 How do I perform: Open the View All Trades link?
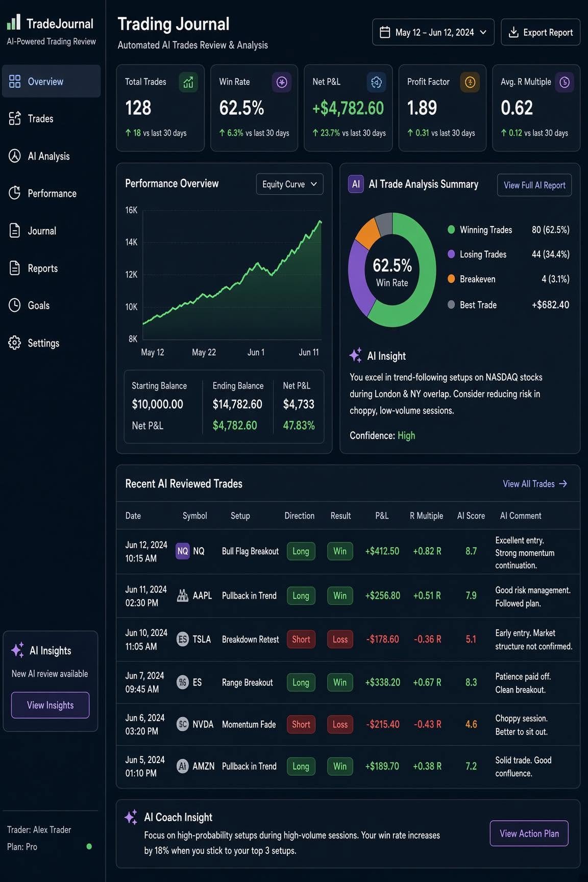(535, 484)
